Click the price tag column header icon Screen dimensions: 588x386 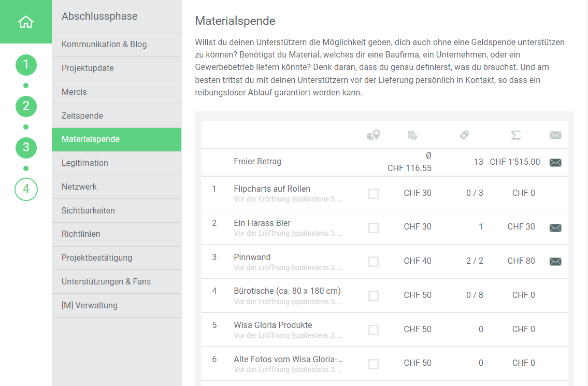pyautogui.click(x=464, y=135)
